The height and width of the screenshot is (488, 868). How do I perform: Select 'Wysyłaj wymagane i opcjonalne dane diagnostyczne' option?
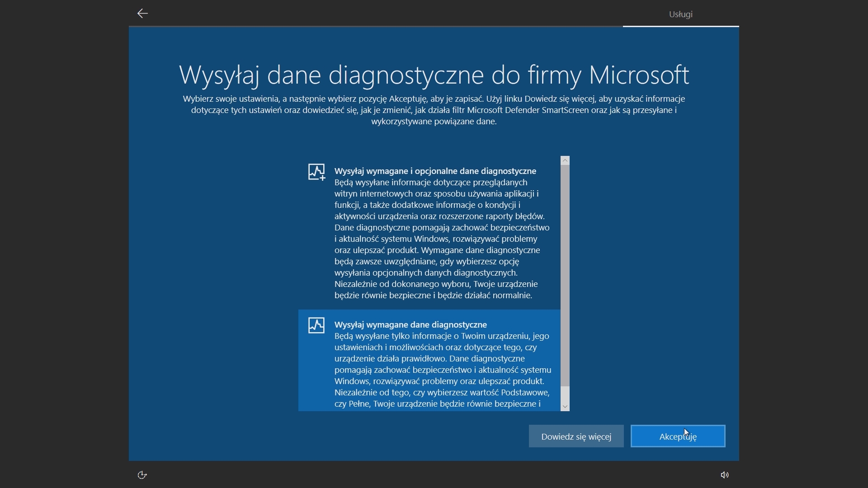click(x=429, y=233)
